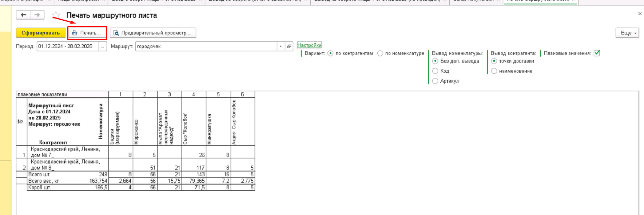Click row Краснодарский край, Ленина, дом № 8
Image resolution: width=644 pixels, height=215 pixels.
(x=68, y=165)
